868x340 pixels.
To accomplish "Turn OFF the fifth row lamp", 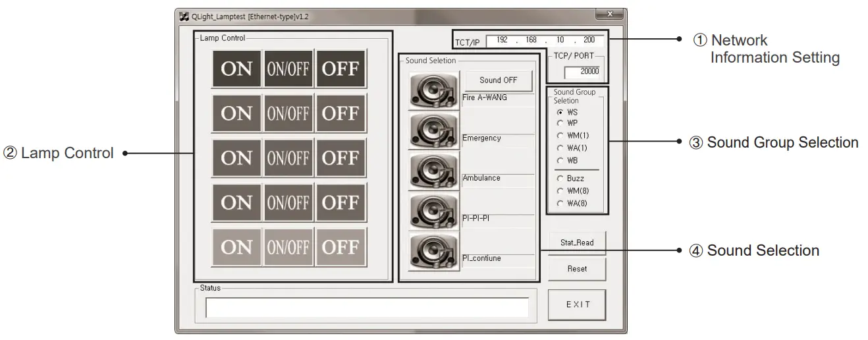I will 340,247.
